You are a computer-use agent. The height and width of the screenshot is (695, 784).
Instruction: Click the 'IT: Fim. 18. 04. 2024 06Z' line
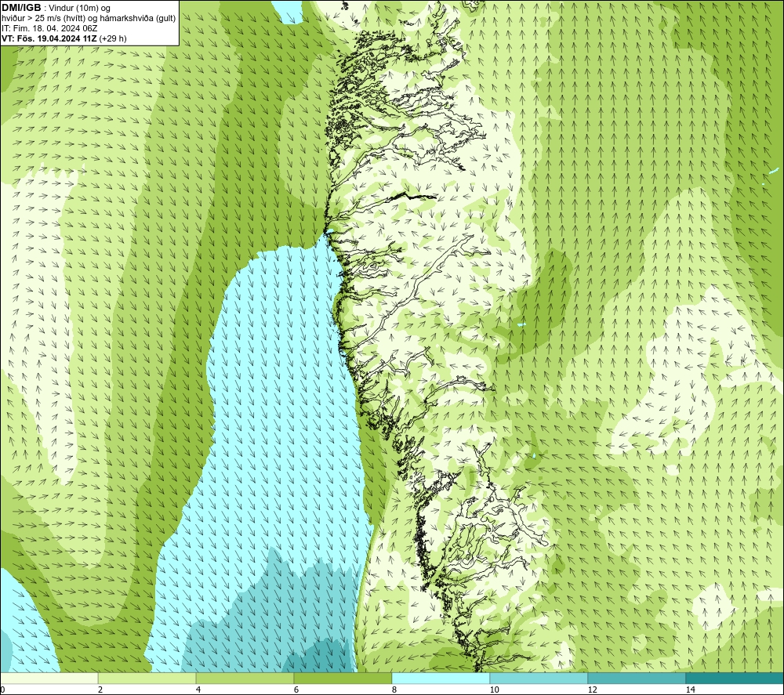tap(49, 28)
